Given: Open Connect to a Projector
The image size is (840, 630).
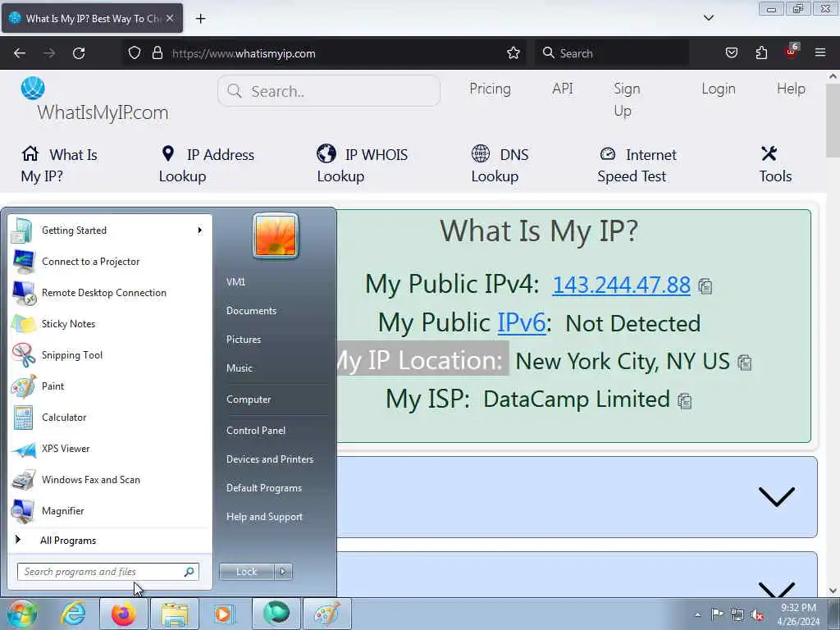Looking at the screenshot, I should pyautogui.click(x=110, y=262).
